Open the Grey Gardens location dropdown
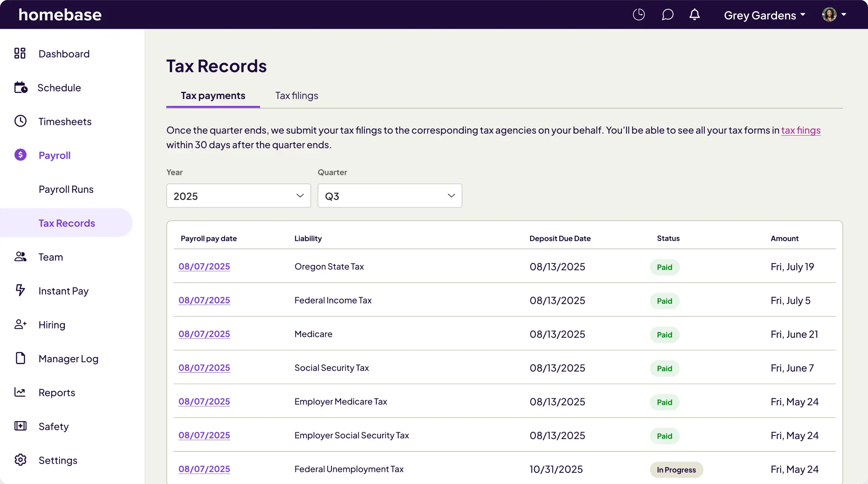This screenshot has height=484, width=868. click(x=764, y=15)
